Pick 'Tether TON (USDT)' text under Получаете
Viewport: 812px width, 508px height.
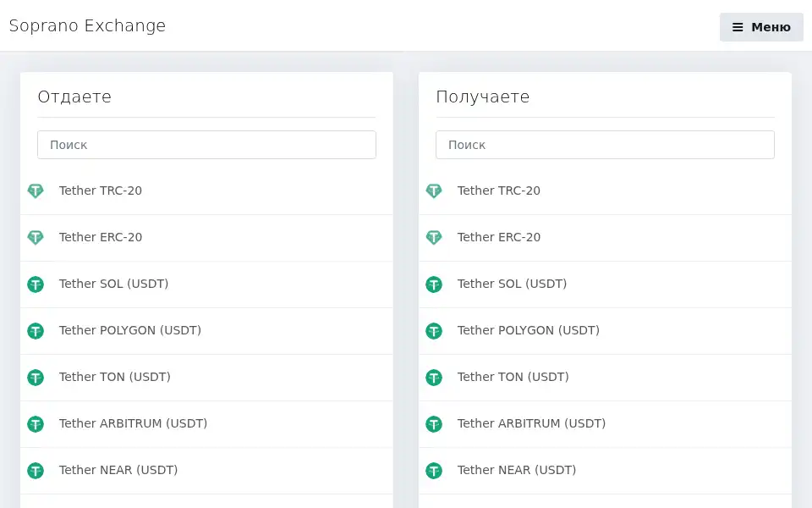tap(513, 378)
